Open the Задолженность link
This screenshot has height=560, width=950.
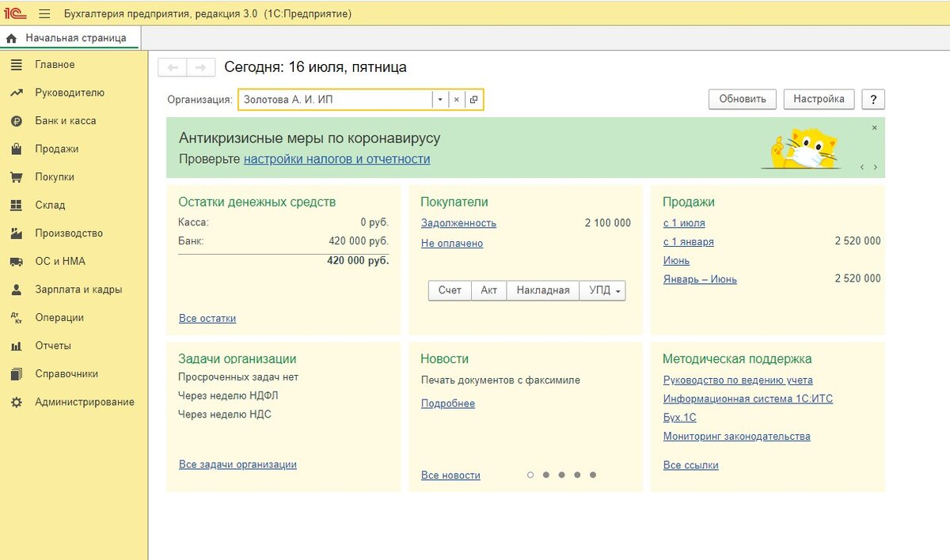[x=458, y=223]
